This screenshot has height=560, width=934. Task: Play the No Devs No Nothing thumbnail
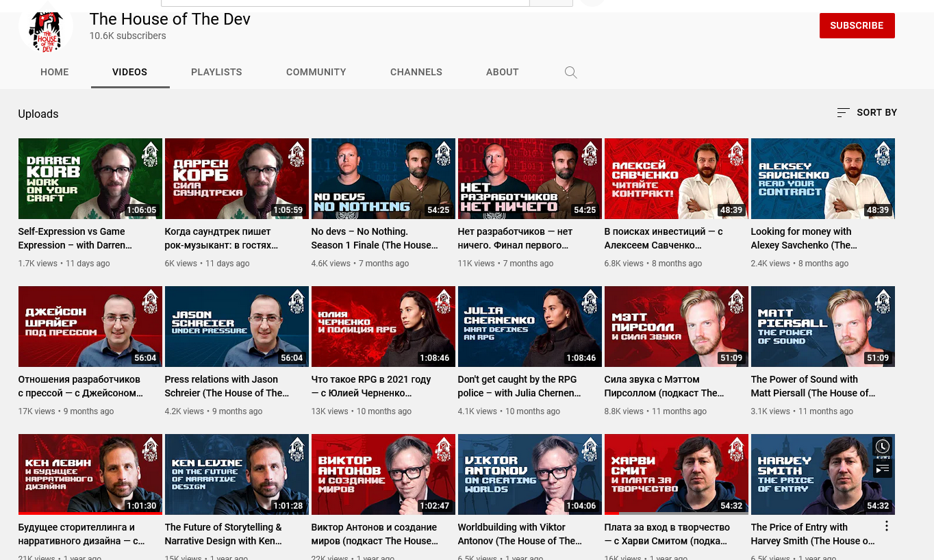[383, 179]
